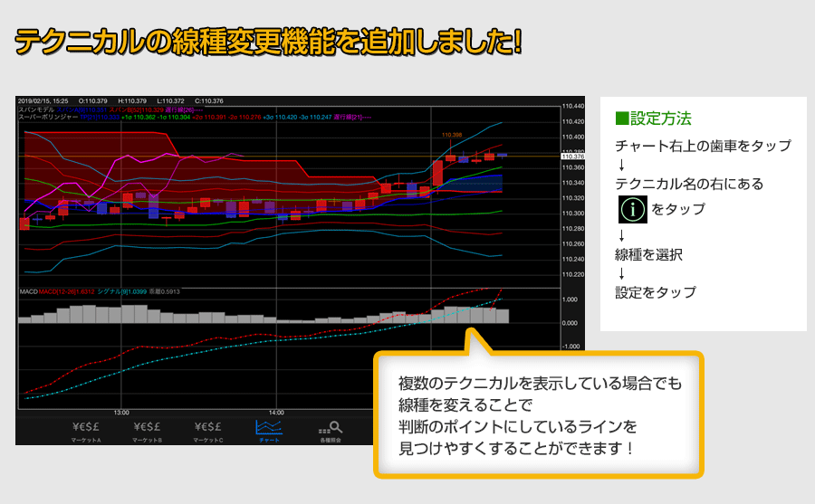815x504 pixels.
Task: Click the open price O:110.379
Action: point(93,100)
